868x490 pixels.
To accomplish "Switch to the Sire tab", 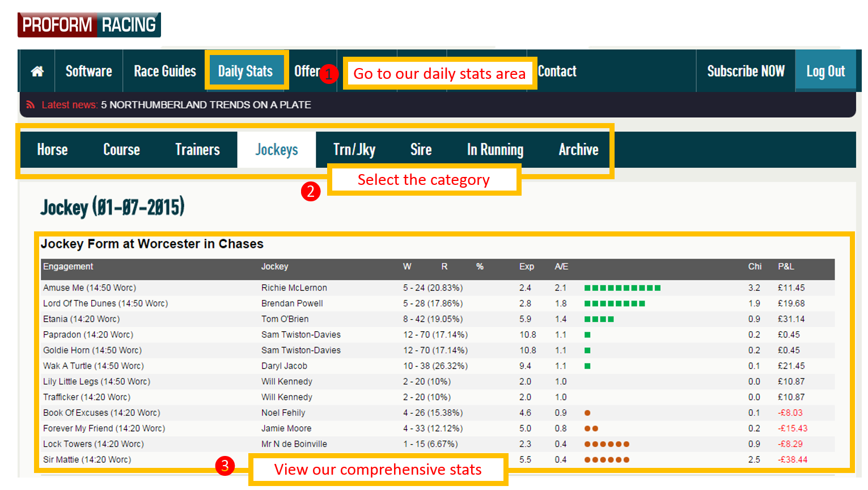I will 421,150.
